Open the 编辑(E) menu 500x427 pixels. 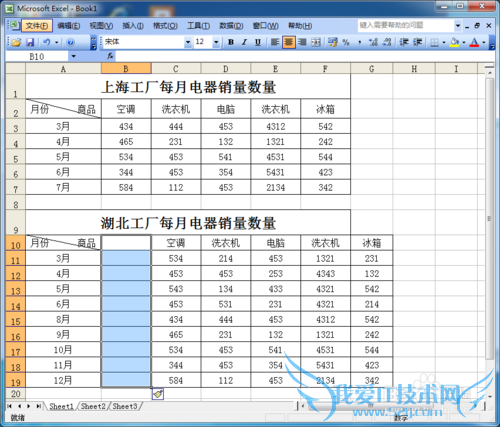68,26
